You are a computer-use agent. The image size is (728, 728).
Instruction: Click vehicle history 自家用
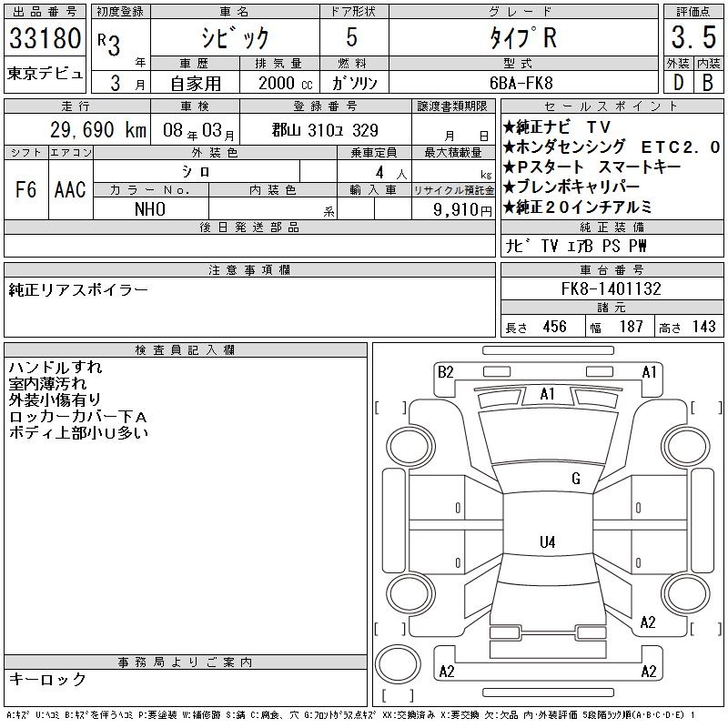[x=196, y=84]
